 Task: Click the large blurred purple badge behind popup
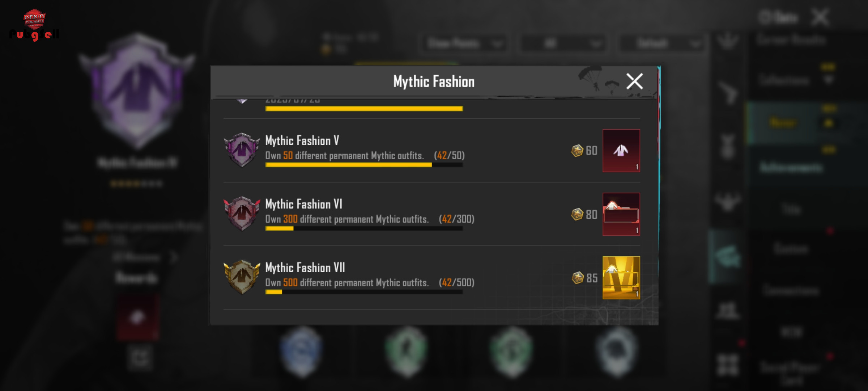coord(137,91)
